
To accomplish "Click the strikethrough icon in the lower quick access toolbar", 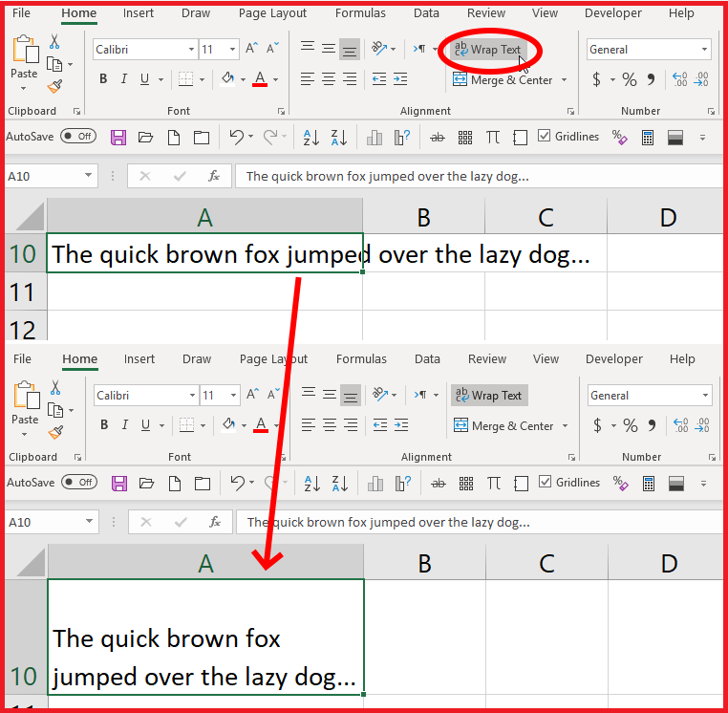I will coord(439,484).
